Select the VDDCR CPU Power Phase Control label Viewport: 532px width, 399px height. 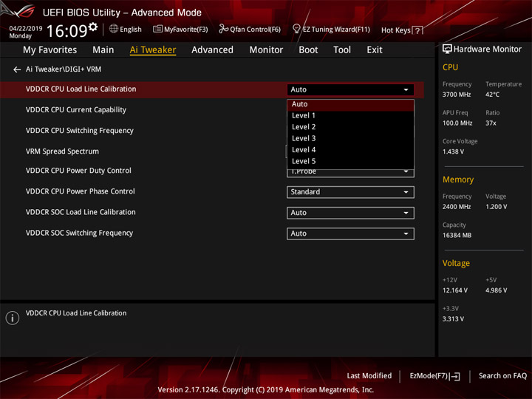[81, 191]
